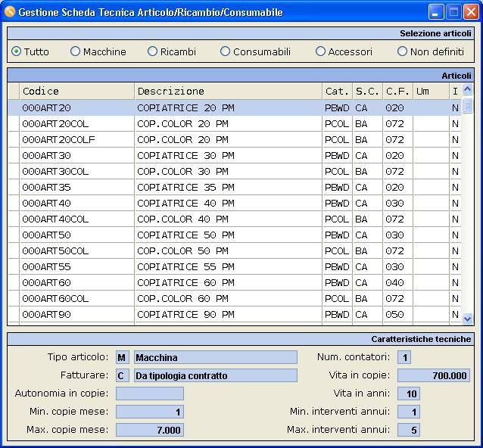Select article code 000ART30
Viewport: 483px width, 448px height.
pos(235,155)
